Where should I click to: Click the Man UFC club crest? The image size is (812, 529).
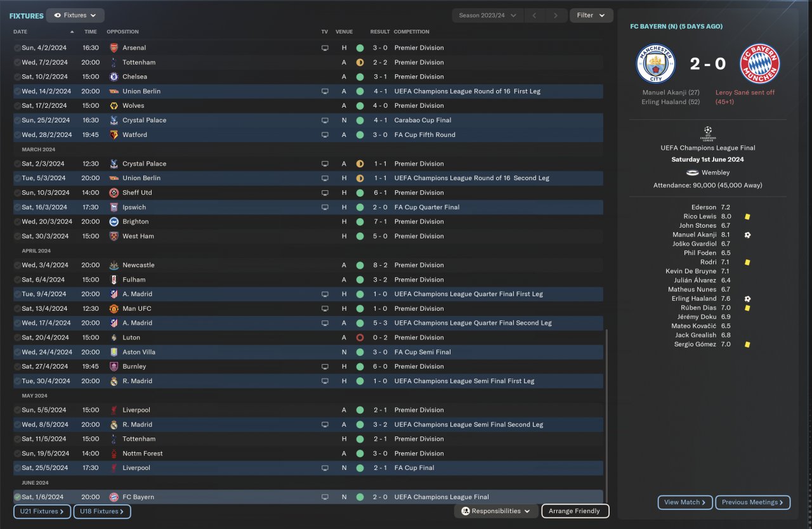[114, 309]
